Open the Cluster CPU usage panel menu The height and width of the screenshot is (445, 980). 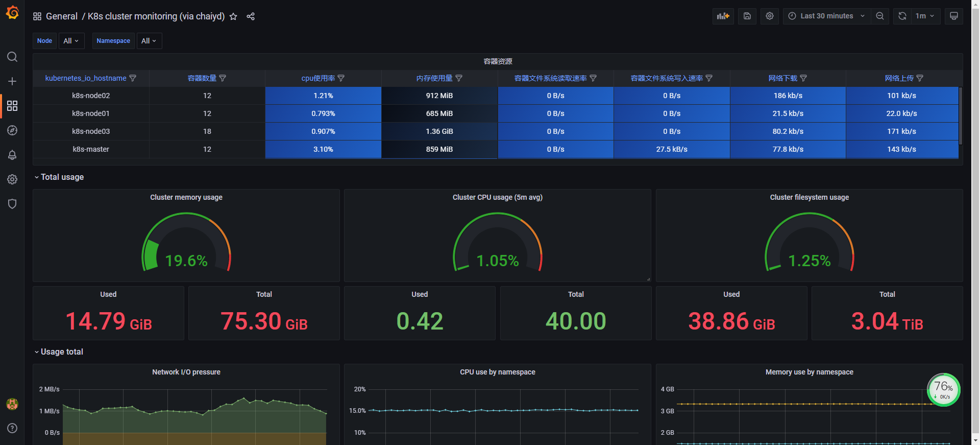pyautogui.click(x=498, y=197)
